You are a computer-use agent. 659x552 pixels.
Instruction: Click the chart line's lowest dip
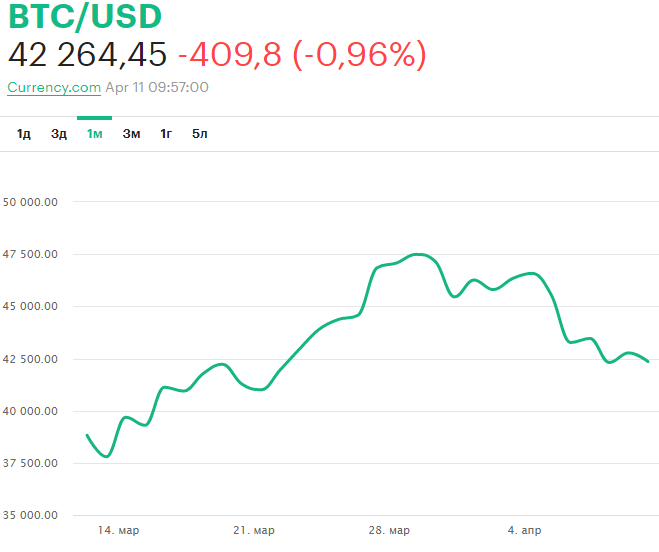coord(106,456)
